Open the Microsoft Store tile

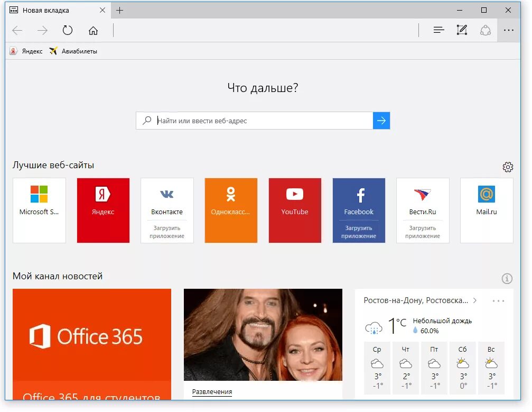click(39, 210)
